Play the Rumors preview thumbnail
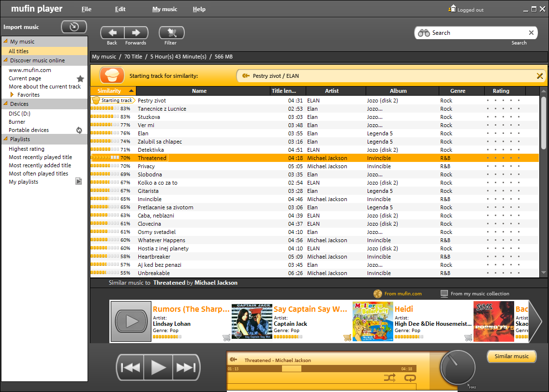549x392 pixels. click(131, 321)
